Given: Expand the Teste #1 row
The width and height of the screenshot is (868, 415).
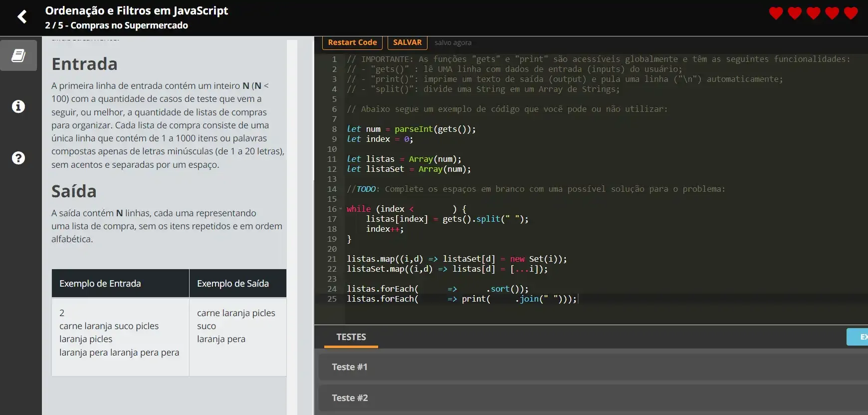Looking at the screenshot, I should coord(593,367).
